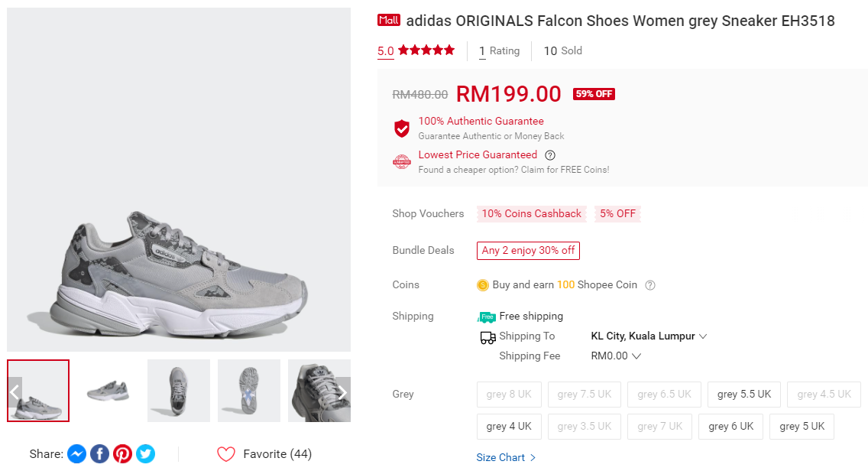Screen dimensions: 868x471
Task: Click the Shopee Coin help icon
Action: tap(650, 285)
